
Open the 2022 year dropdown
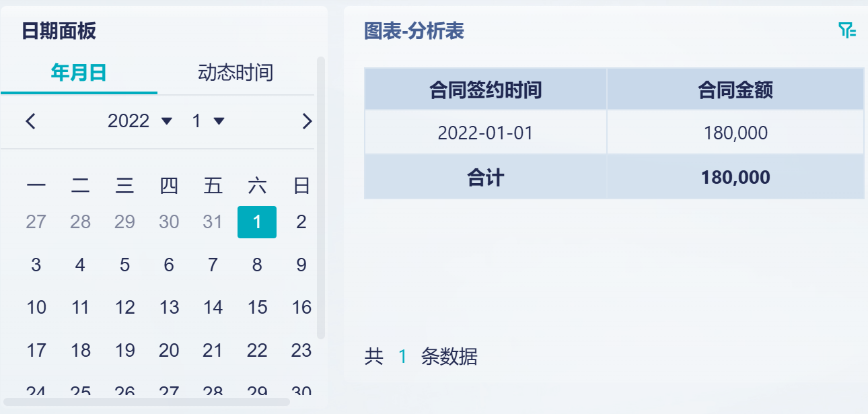point(140,121)
